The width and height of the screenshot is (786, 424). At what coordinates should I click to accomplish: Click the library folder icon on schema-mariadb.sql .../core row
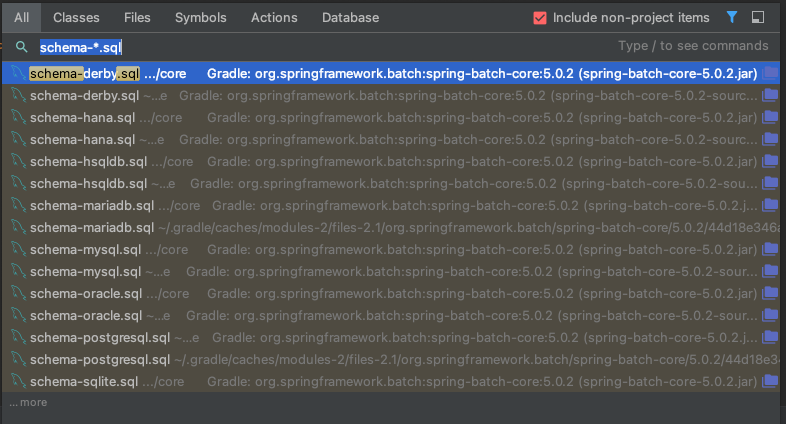[x=770, y=206]
